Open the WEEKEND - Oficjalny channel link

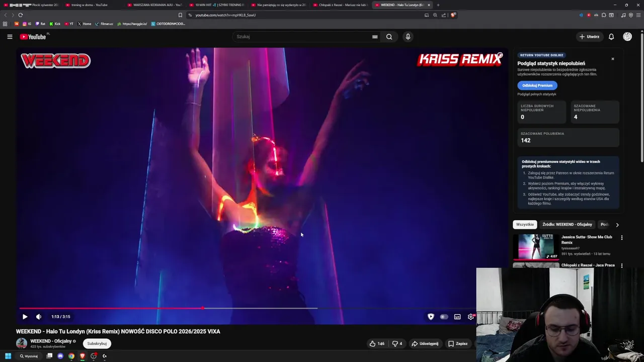(51, 341)
